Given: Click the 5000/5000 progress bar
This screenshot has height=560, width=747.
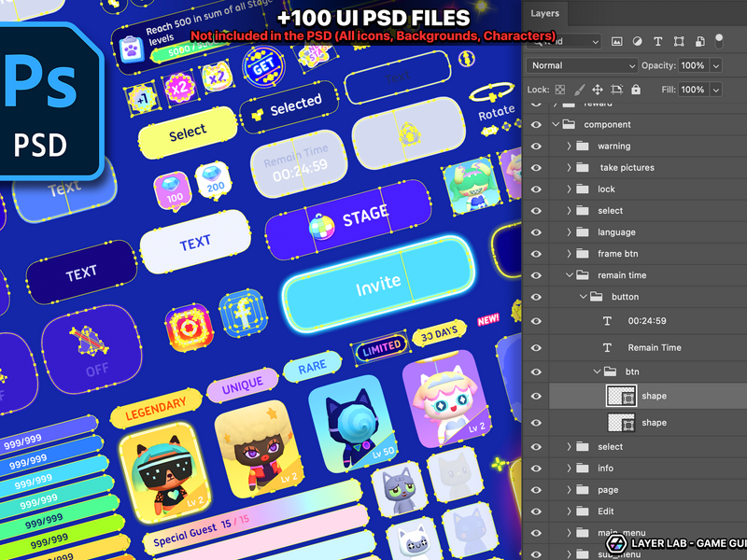Looking at the screenshot, I should [x=190, y=49].
